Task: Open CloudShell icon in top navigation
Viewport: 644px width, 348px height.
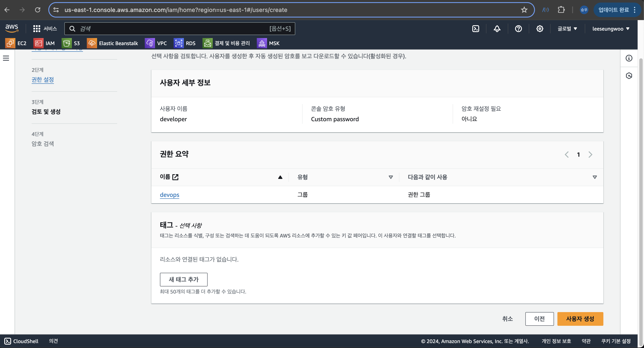Action: (476, 29)
